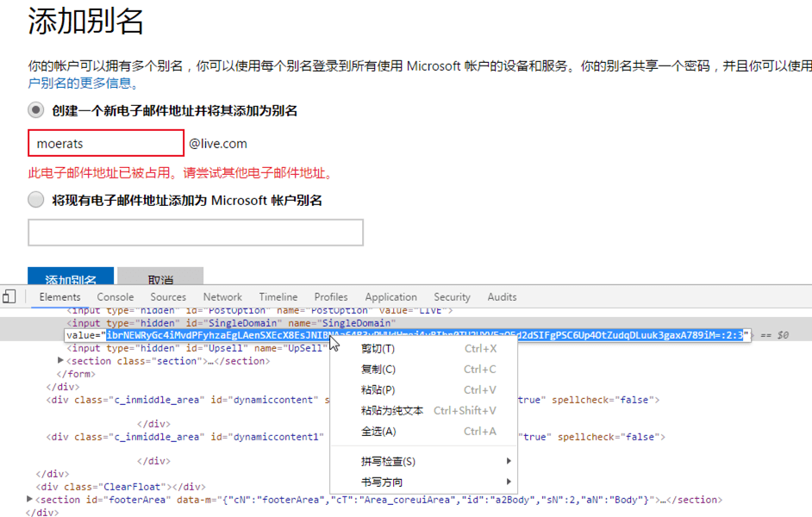Toggle the DevTools device toolbar icon

tap(9, 297)
